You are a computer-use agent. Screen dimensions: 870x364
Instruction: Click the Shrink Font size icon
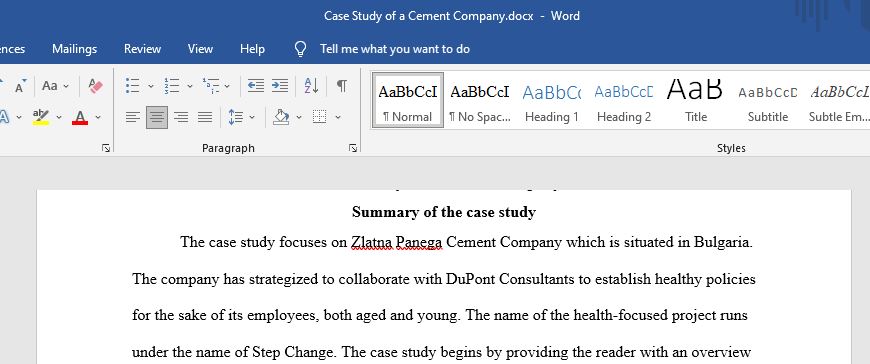(x=21, y=87)
